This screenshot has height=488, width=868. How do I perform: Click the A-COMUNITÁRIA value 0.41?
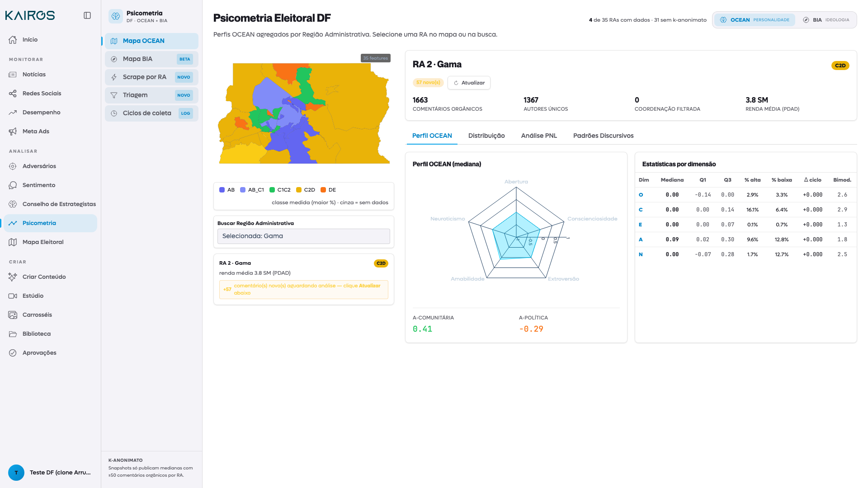(422, 329)
